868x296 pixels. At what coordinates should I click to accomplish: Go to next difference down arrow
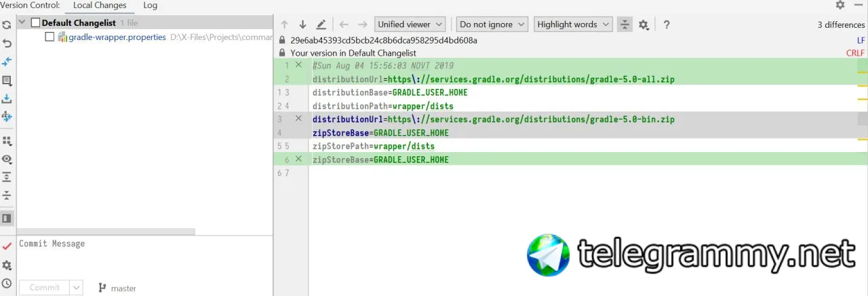[303, 24]
